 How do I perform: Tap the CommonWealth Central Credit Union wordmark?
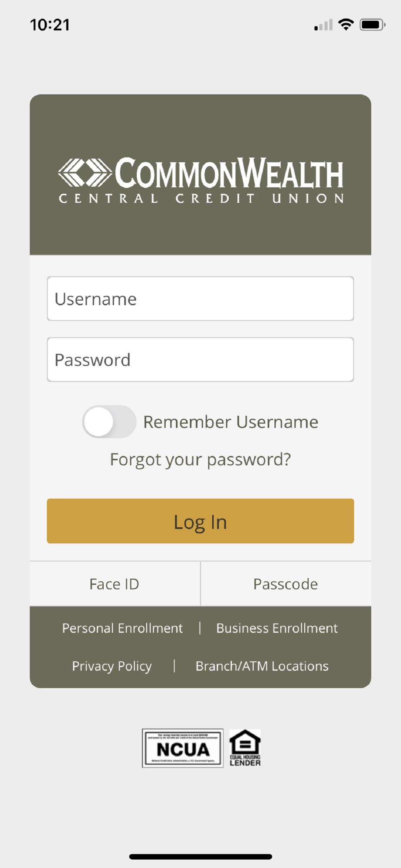pyautogui.click(x=201, y=180)
